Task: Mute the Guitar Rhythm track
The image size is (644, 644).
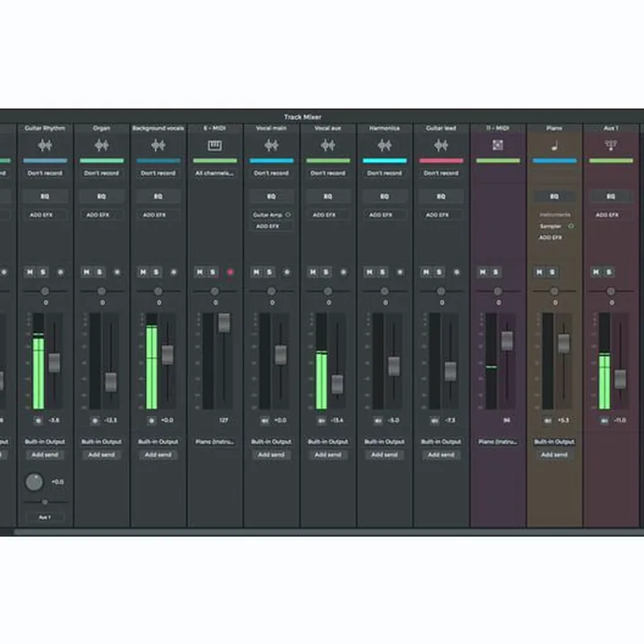Action: pyautogui.click(x=30, y=272)
